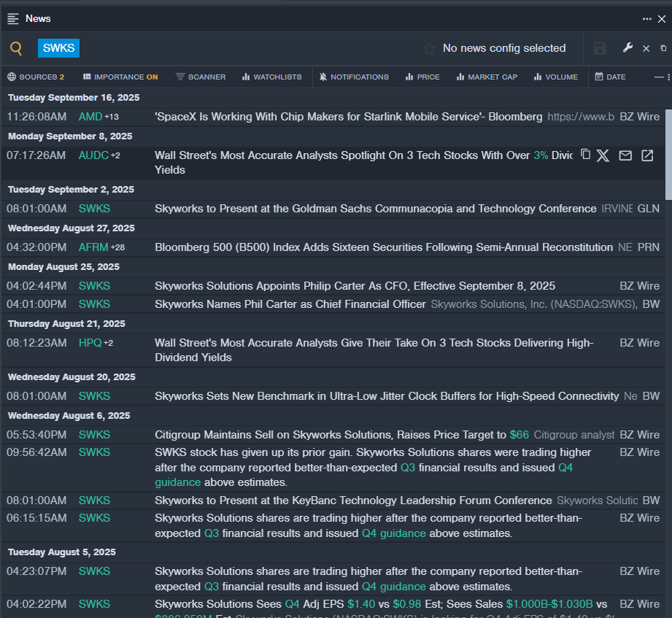Select the Volume filter

point(555,77)
